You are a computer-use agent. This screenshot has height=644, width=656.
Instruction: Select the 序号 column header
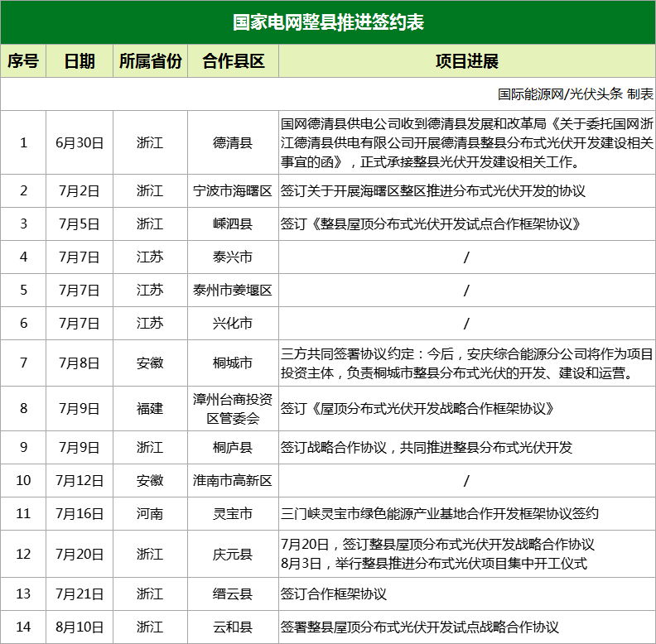tap(23, 61)
